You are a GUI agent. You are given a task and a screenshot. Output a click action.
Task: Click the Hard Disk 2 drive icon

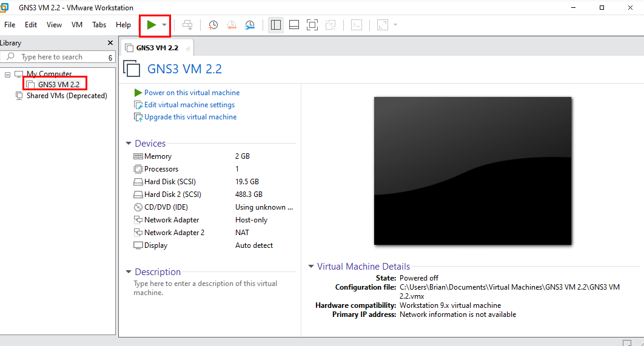[138, 195]
